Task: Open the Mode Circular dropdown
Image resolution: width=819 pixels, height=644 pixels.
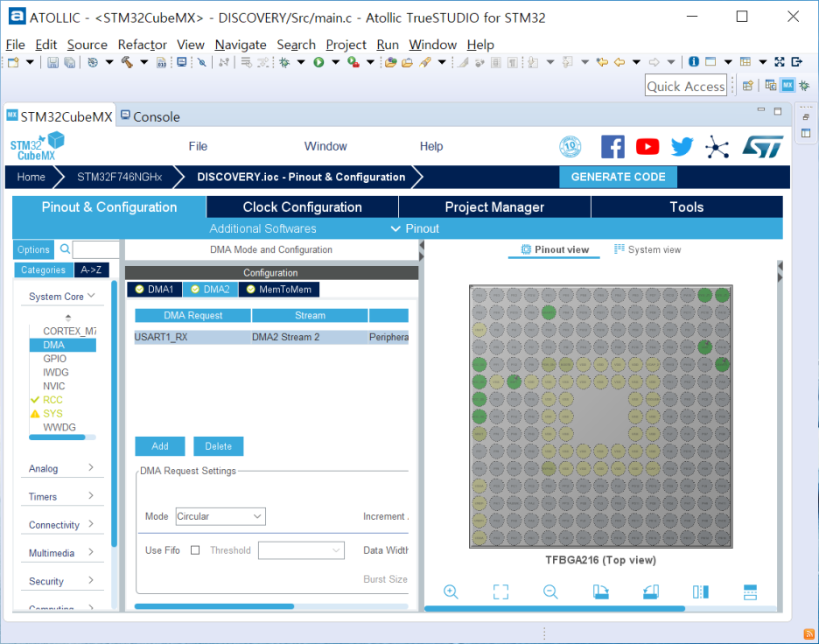Action: coord(220,516)
